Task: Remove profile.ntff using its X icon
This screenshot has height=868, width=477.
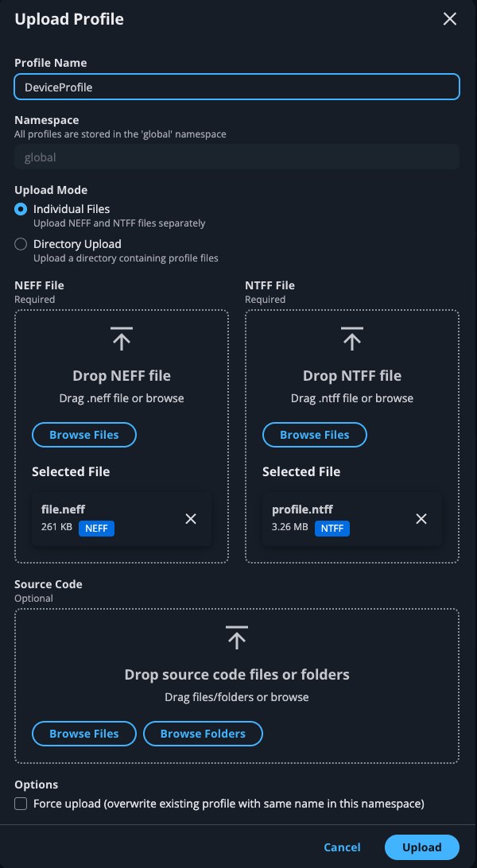Action: coord(421,518)
